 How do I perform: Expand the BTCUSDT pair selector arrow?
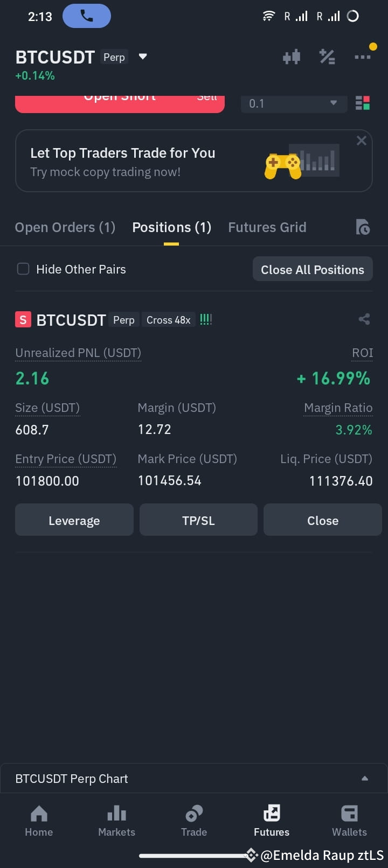[x=143, y=57]
